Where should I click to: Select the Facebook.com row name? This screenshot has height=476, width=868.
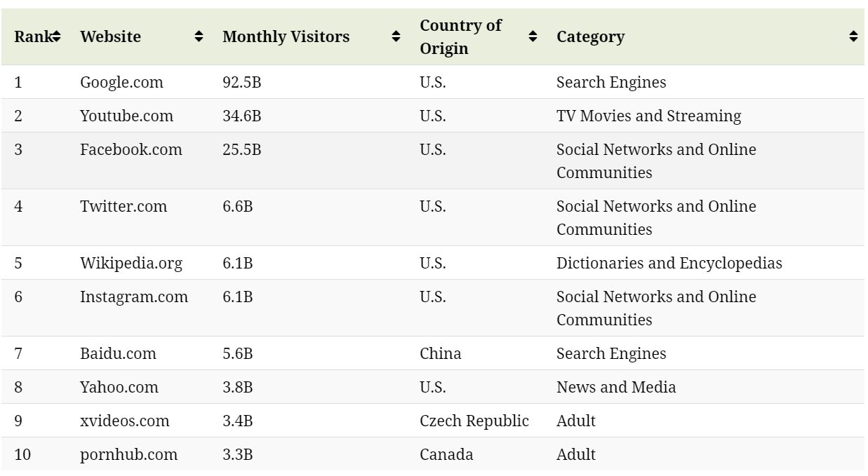pos(131,149)
